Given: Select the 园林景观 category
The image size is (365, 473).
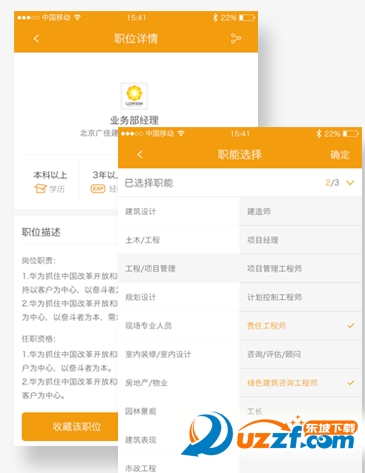Looking at the screenshot, I should (x=179, y=411).
